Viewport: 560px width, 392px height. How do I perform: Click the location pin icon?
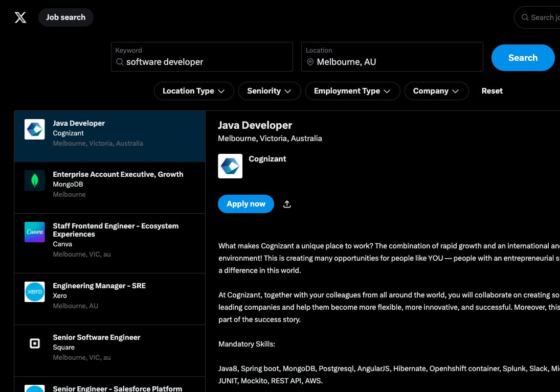point(310,62)
